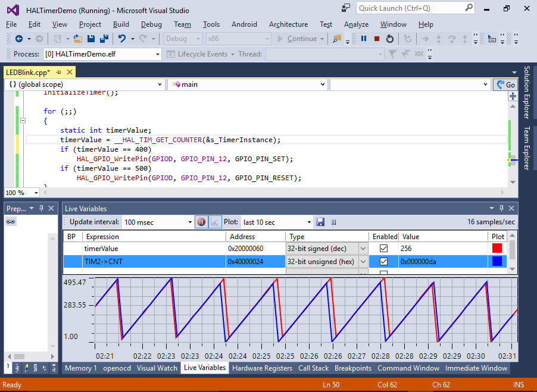This screenshot has height=392, width=537.
Task: Uncheck the TIM2->CNT enabled checkbox
Action: (x=384, y=261)
